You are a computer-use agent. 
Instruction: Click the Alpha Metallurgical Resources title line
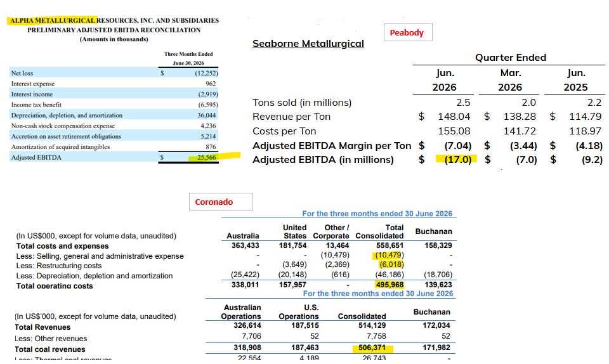tap(114, 20)
